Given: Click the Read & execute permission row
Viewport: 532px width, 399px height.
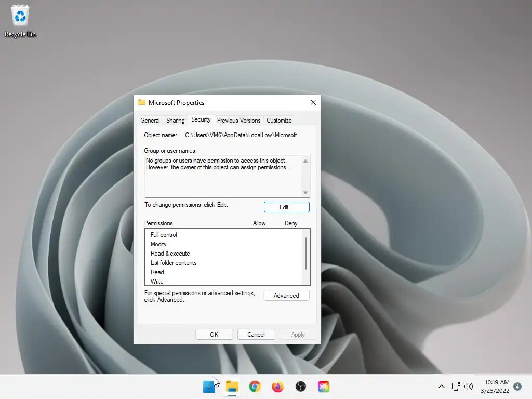Looking at the screenshot, I should [223, 254].
